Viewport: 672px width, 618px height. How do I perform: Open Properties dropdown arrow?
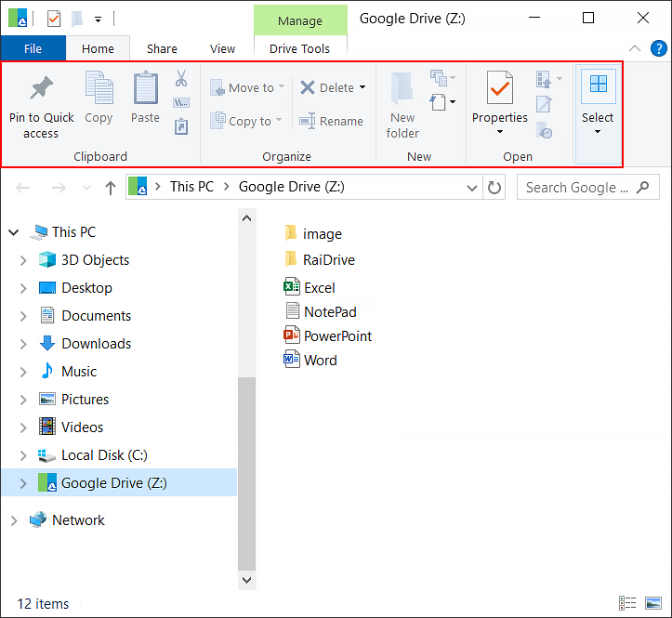[x=500, y=132]
